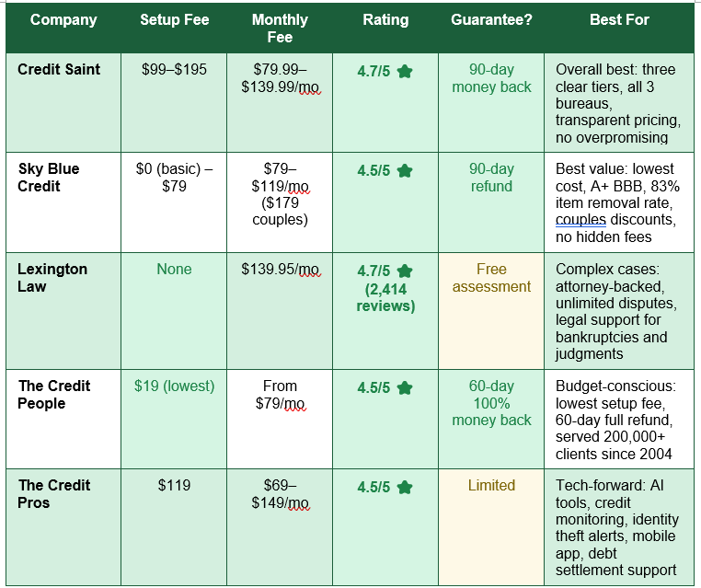Viewport: 701px width, 588px height.
Task: Click the $119 setup fee for Credit Pros
Action: (x=175, y=485)
